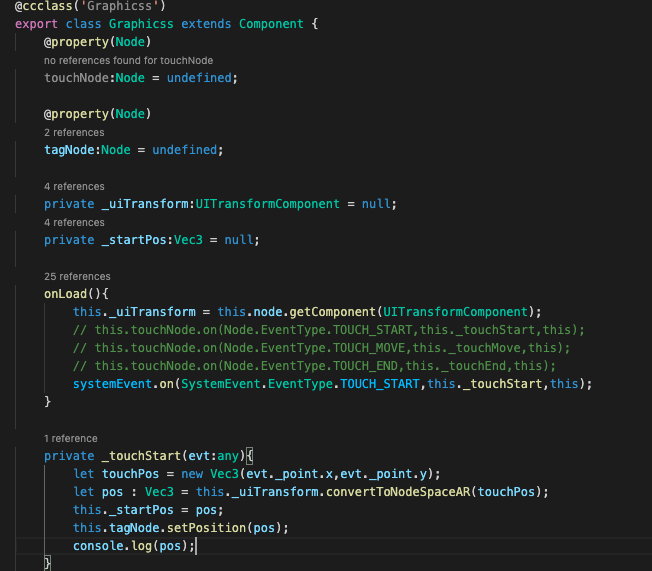Click the 'touchNode' property name declaration
652x571 pixels.
tap(77, 78)
